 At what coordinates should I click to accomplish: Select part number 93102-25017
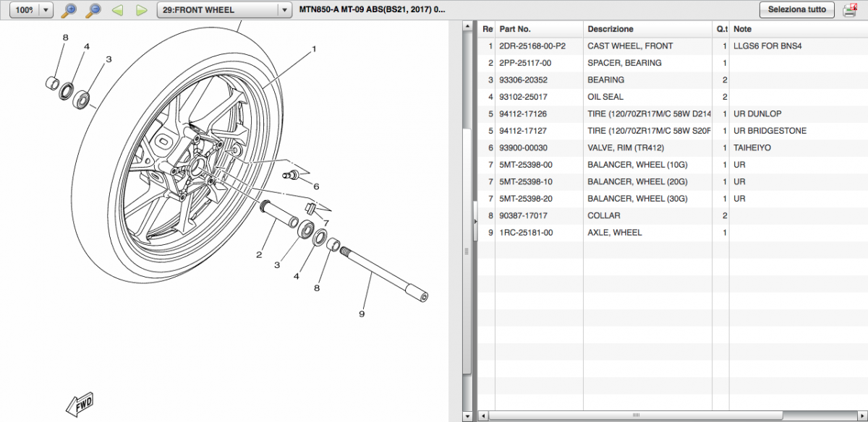[523, 97]
